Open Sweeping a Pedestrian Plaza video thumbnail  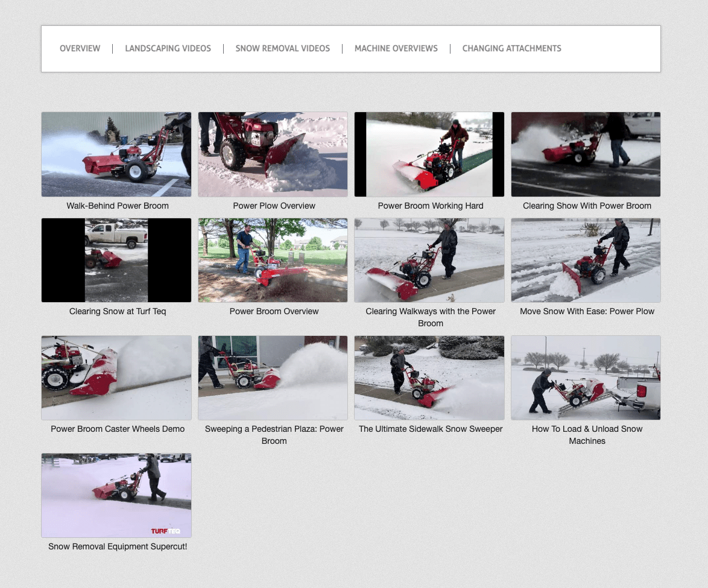(x=273, y=378)
